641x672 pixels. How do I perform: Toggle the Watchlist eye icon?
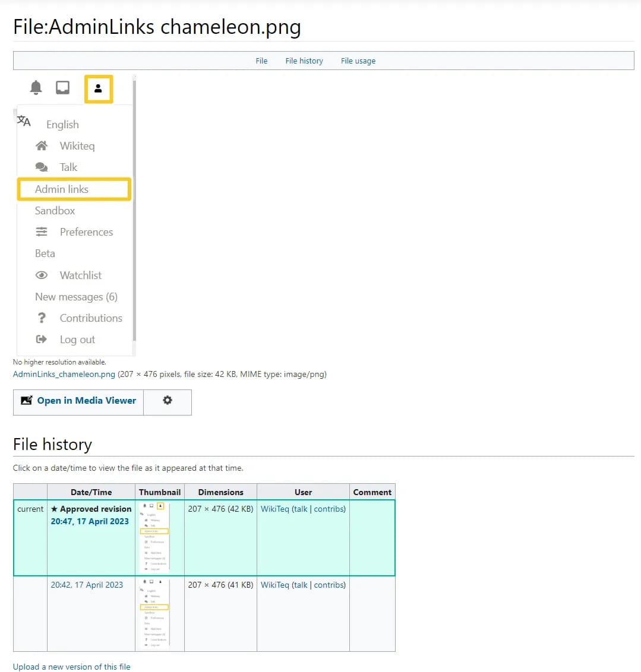pyautogui.click(x=41, y=275)
